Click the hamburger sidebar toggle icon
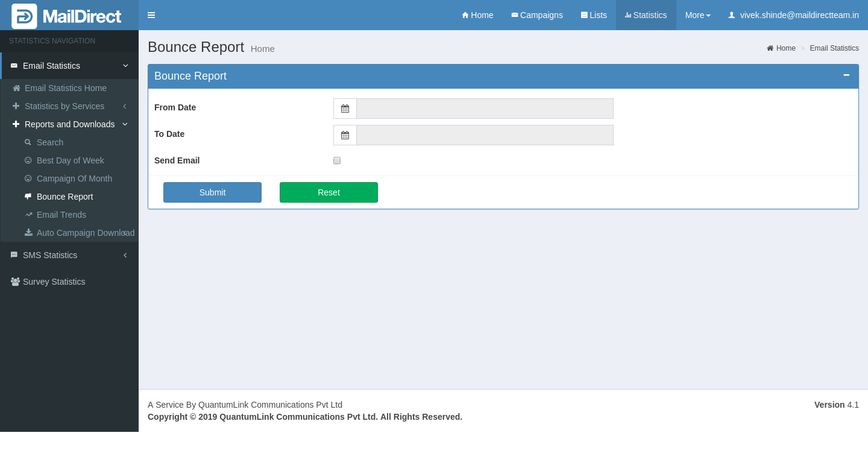 [151, 15]
